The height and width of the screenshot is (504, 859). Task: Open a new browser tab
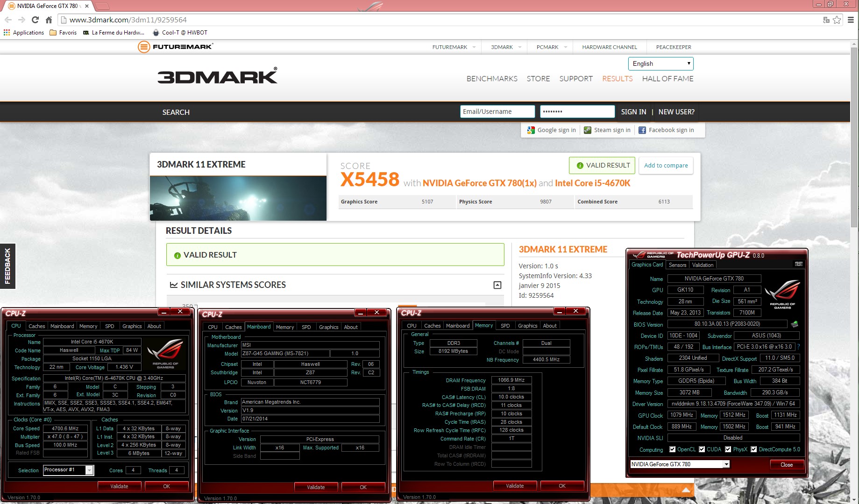coord(102,6)
